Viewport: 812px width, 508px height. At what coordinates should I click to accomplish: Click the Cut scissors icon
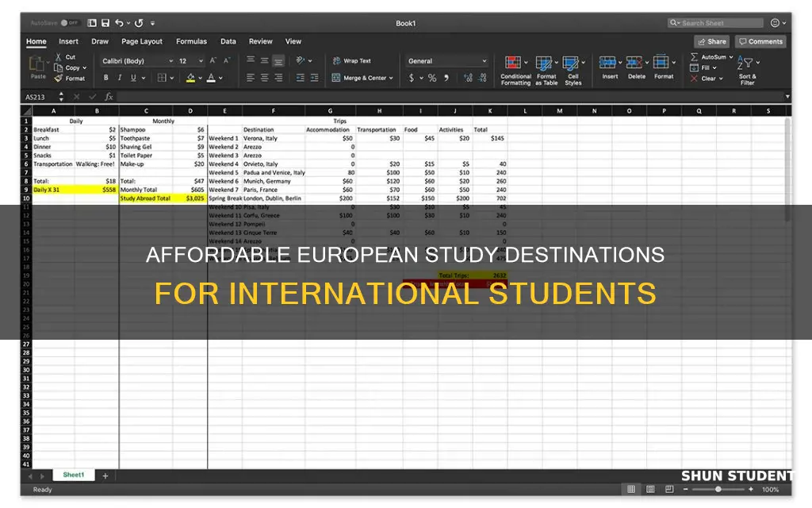tap(59, 57)
